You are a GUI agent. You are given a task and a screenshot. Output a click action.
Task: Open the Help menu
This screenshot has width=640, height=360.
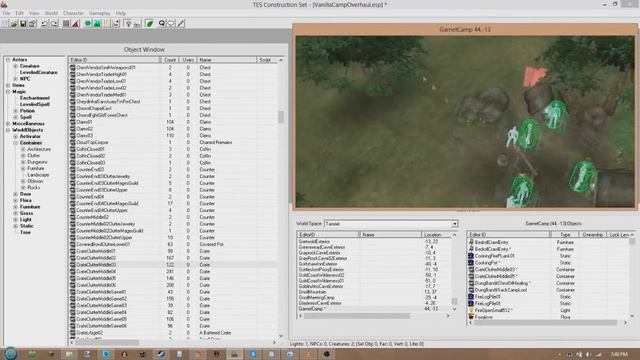click(120, 13)
